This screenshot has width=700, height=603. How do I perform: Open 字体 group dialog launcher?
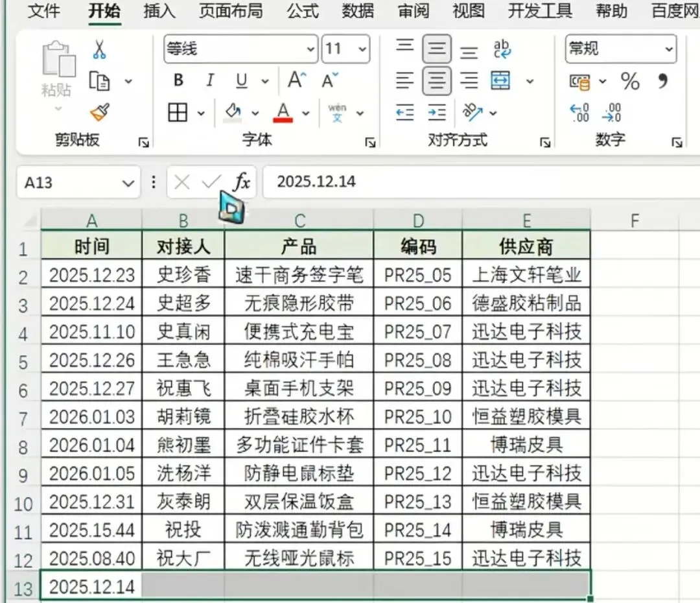point(370,143)
